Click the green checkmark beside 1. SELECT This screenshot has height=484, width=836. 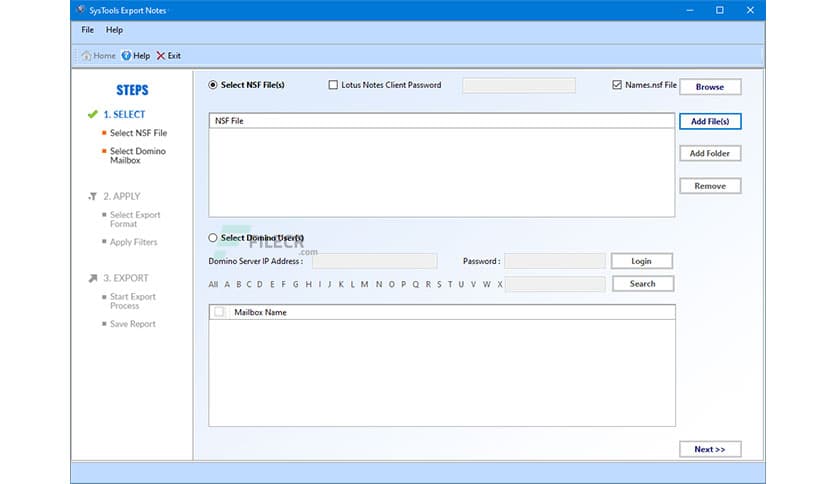point(93,114)
